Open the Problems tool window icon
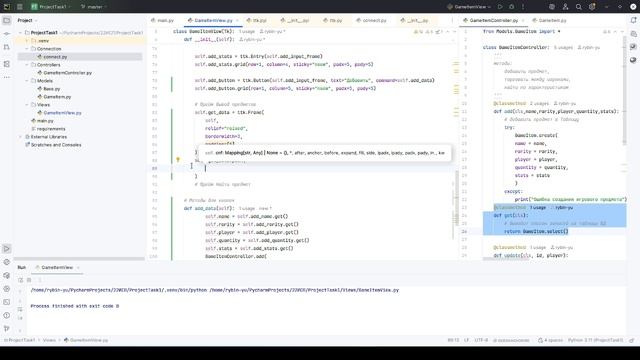 (x=7, y=315)
